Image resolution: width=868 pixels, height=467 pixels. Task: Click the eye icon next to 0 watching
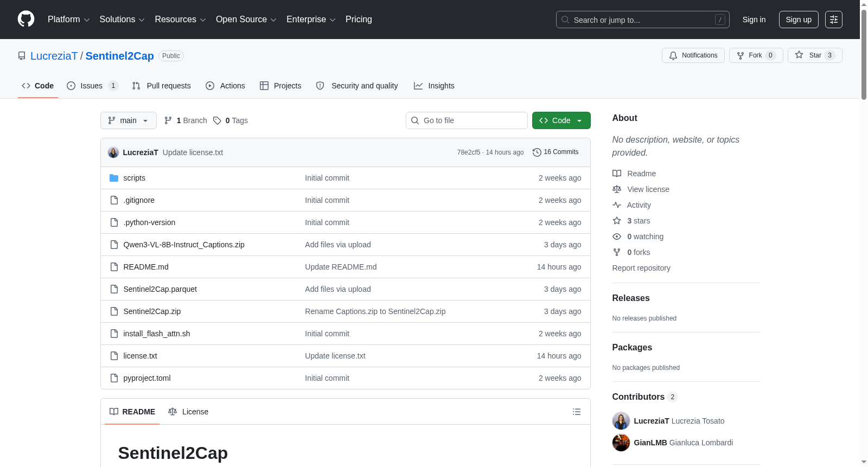point(617,236)
